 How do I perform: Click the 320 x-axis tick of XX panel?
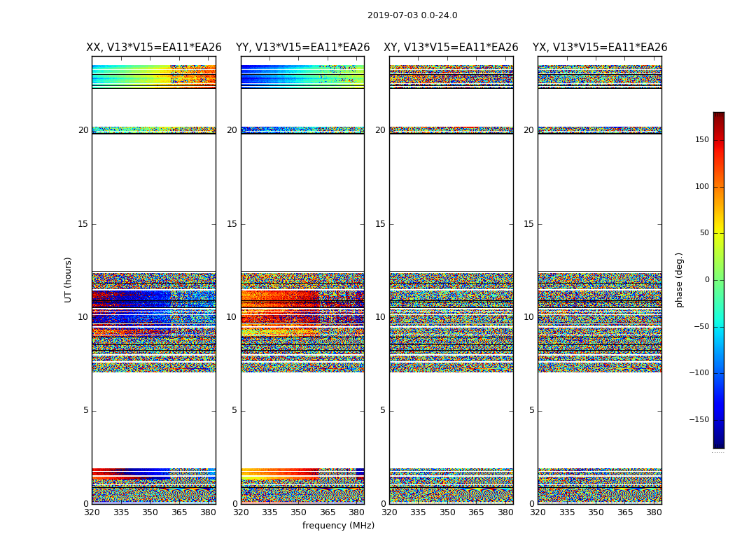coord(92,512)
